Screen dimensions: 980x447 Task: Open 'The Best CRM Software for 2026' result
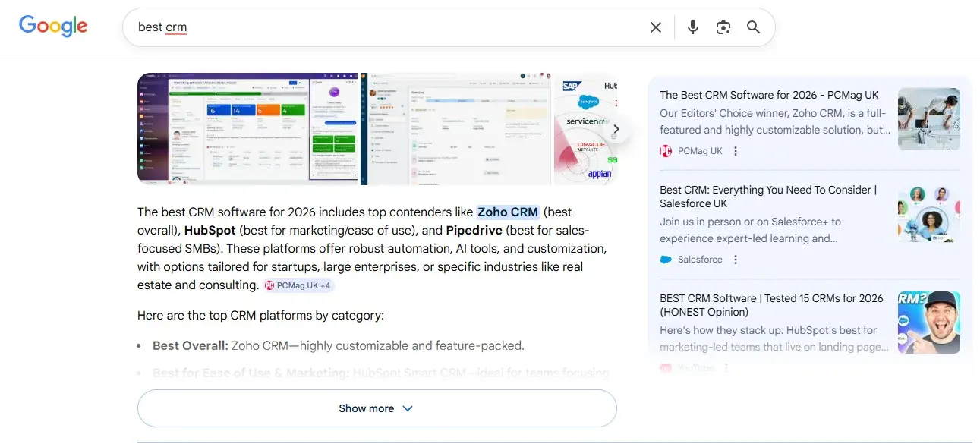coord(769,95)
